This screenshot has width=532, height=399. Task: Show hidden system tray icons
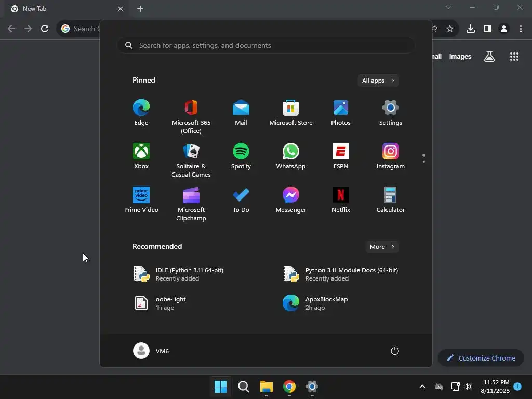[422, 387]
